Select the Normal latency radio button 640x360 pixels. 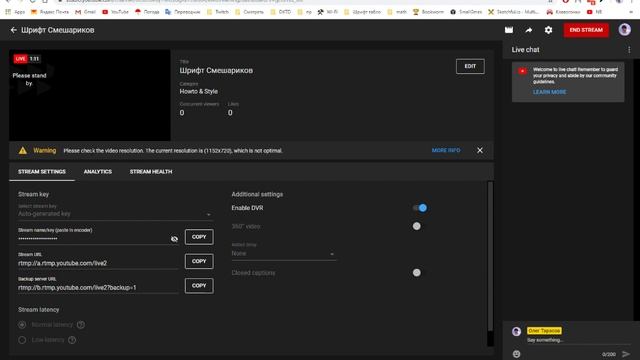coord(22,325)
